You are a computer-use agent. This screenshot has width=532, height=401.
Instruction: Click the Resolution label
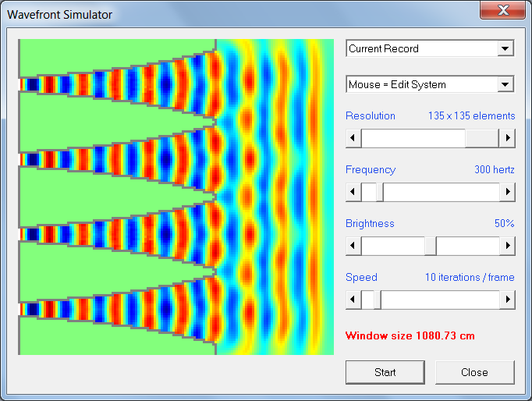[x=371, y=116]
